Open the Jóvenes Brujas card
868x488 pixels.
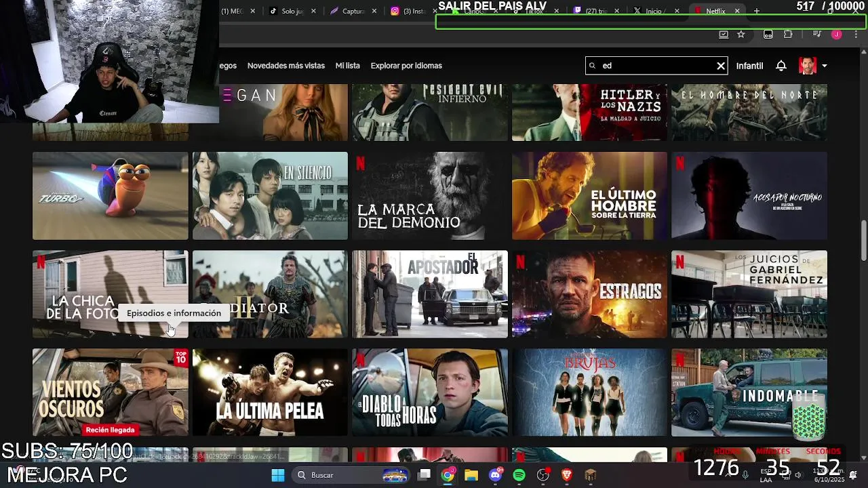tap(589, 392)
